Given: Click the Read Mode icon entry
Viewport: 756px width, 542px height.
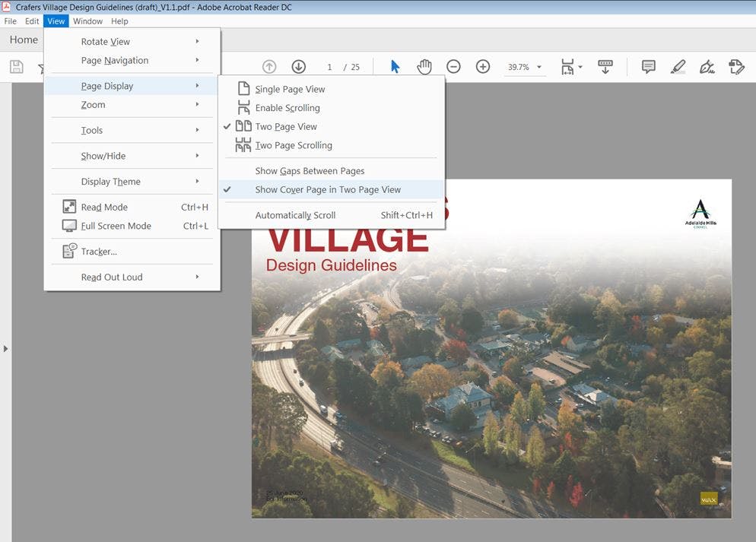Looking at the screenshot, I should pos(104,207).
